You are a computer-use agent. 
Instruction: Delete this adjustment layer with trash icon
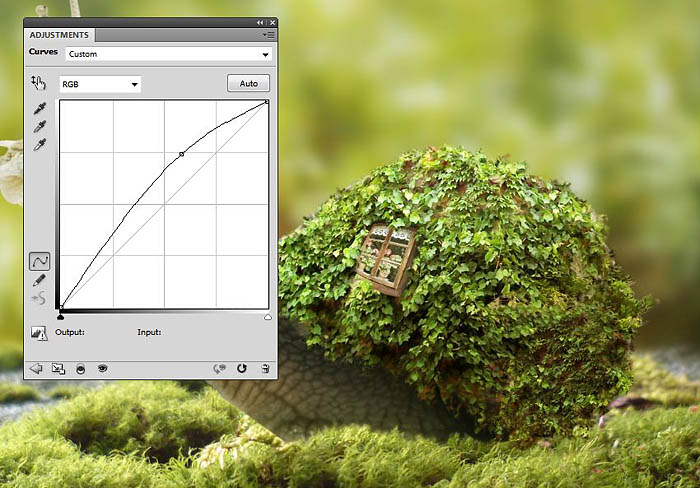pyautogui.click(x=265, y=368)
